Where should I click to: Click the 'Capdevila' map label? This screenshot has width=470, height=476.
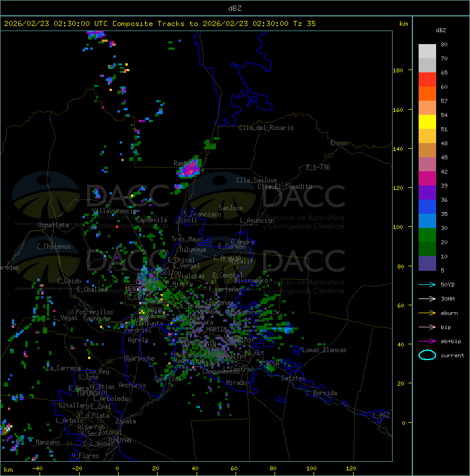pyautogui.click(x=151, y=220)
